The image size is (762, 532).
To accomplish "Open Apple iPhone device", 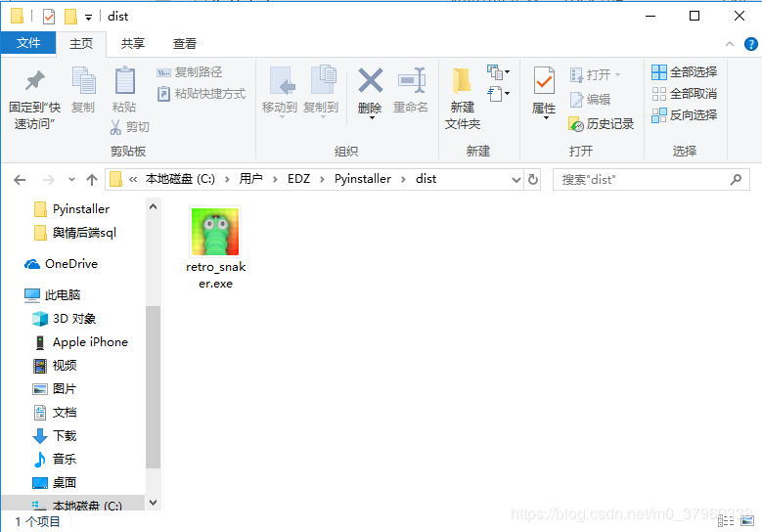I will [x=80, y=342].
